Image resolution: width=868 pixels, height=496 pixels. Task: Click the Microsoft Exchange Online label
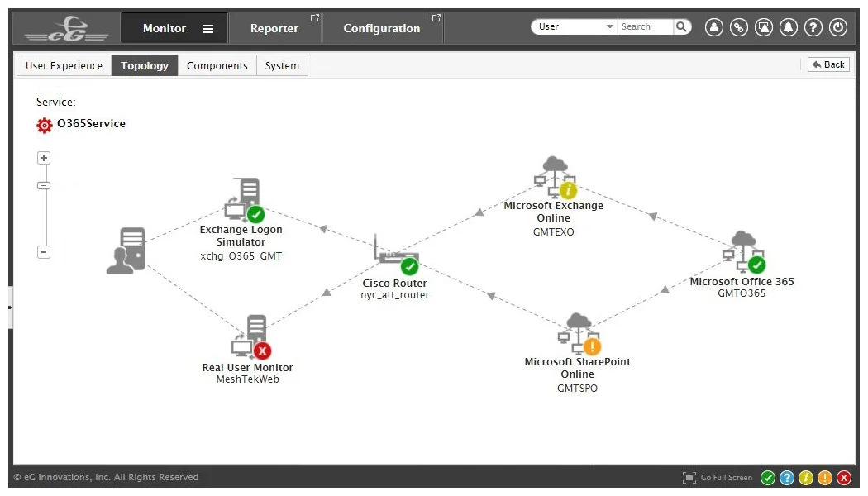(554, 212)
